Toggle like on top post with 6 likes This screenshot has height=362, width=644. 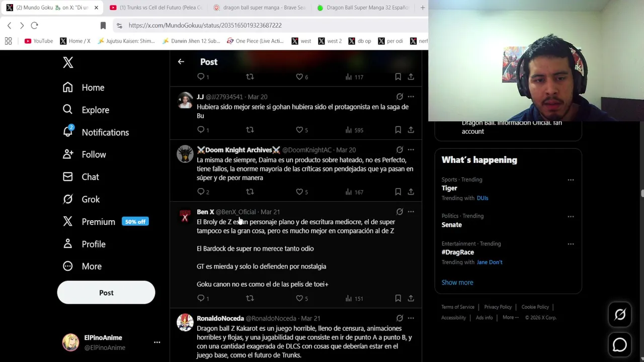[x=302, y=77]
